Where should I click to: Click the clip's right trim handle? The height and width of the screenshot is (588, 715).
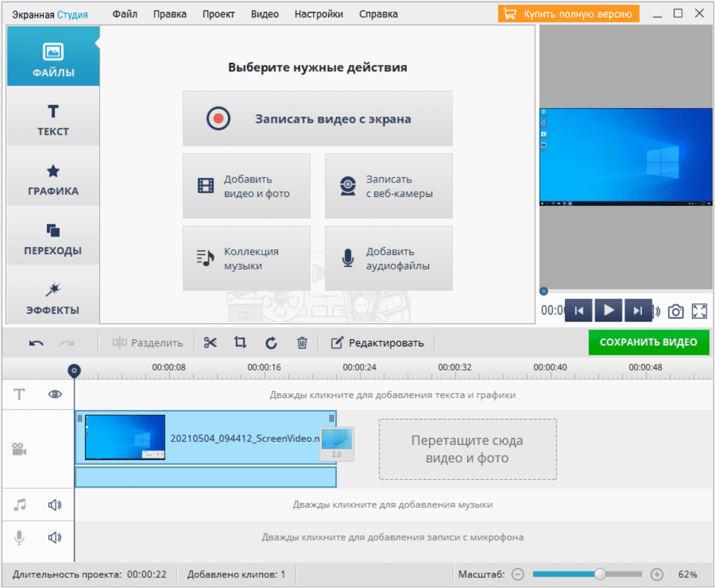coord(332,418)
